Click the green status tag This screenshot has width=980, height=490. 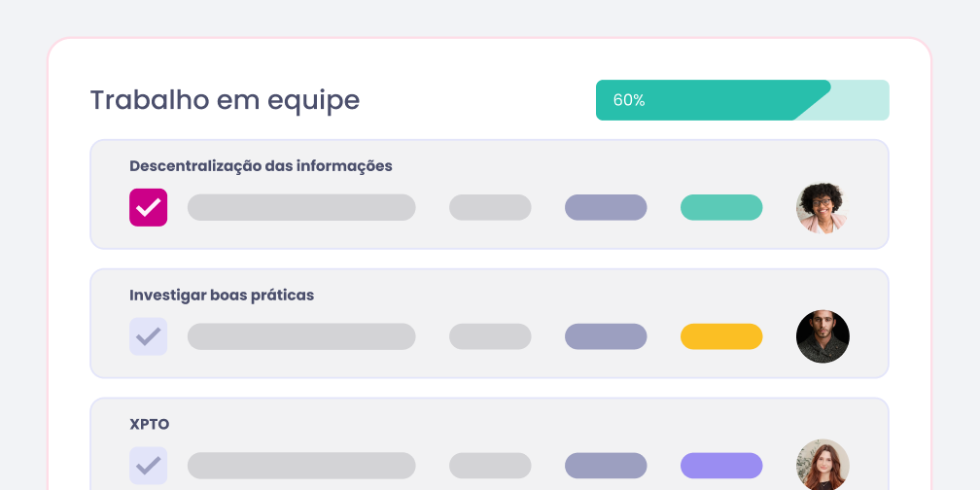coord(721,207)
